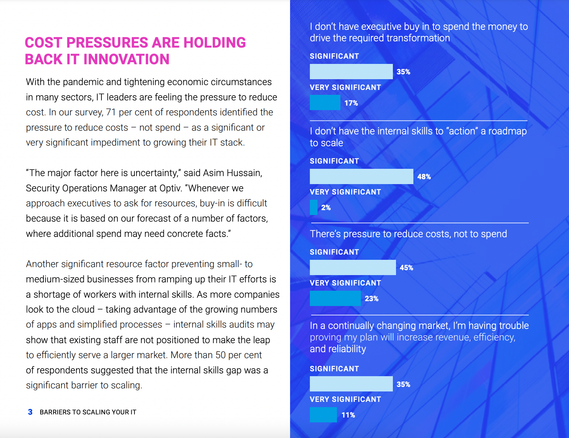Click the continually changing market question text
The width and height of the screenshot is (569, 438).
pos(419,337)
